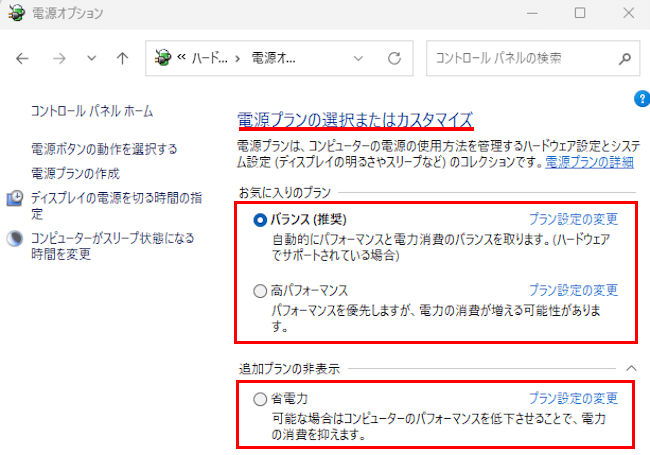Click the refresh icon in address bar

[394, 58]
